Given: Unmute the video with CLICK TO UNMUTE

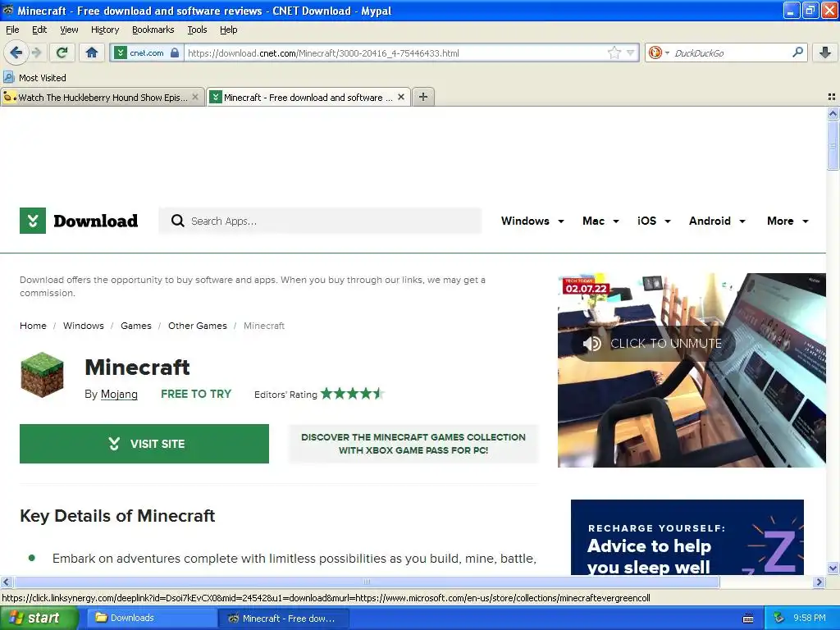Looking at the screenshot, I should (653, 344).
